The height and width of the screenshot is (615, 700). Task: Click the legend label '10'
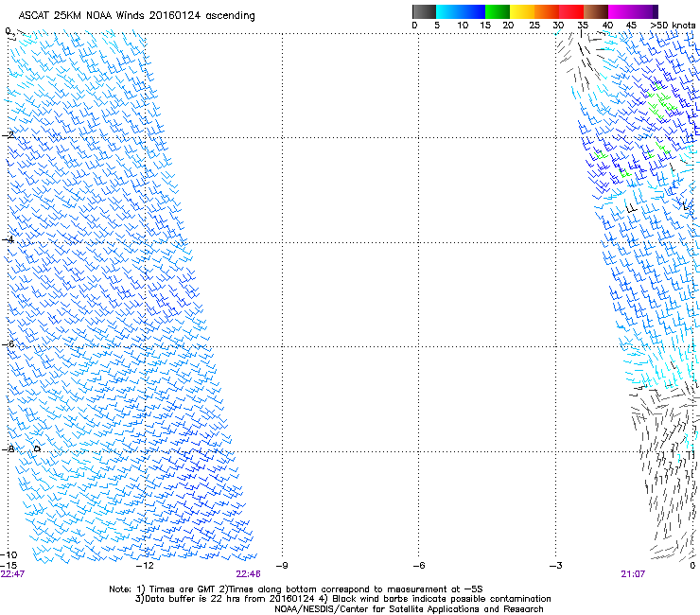point(463,26)
